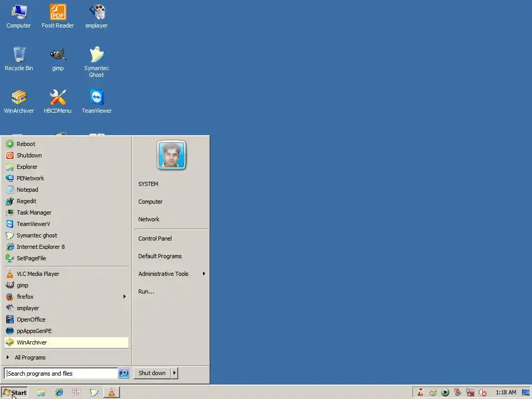Click the Administrative Tools label

point(163,274)
